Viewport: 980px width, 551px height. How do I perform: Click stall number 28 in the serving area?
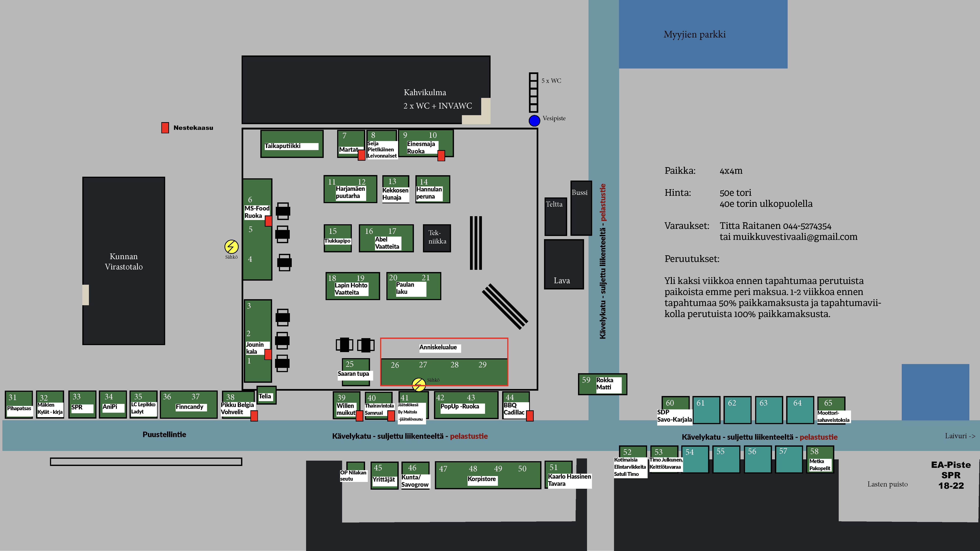455,365
